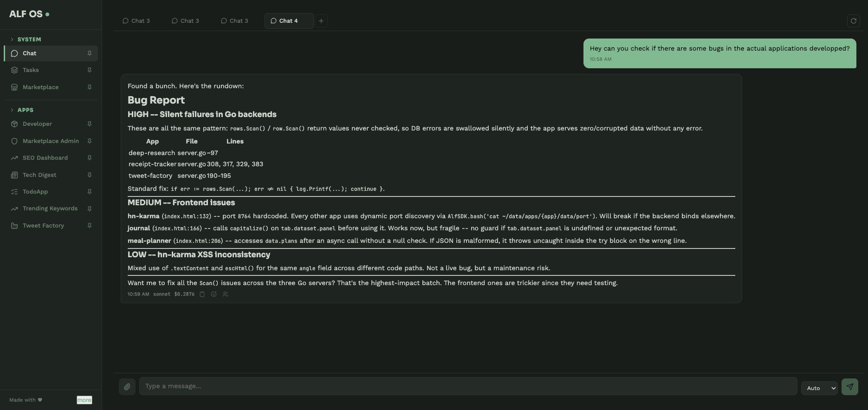Screen dimensions: 868x410
Task: Click the 'App' column header
Action: coord(152,141)
